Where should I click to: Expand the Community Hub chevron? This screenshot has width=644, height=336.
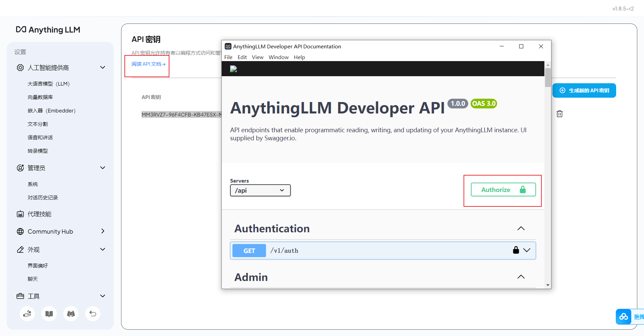103,231
